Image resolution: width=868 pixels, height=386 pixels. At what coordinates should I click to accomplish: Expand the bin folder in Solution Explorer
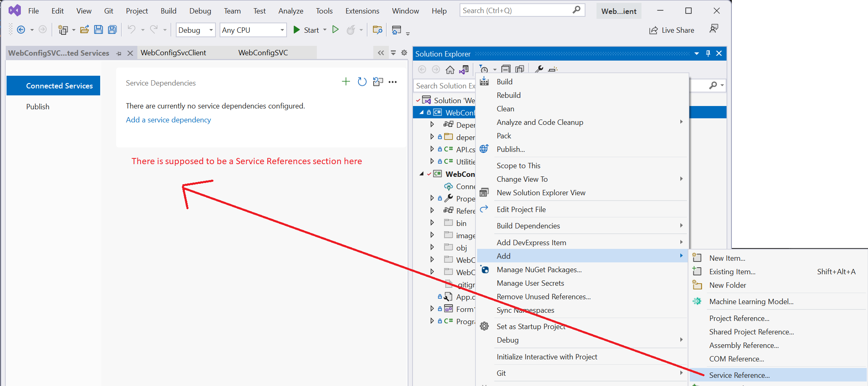(x=432, y=223)
